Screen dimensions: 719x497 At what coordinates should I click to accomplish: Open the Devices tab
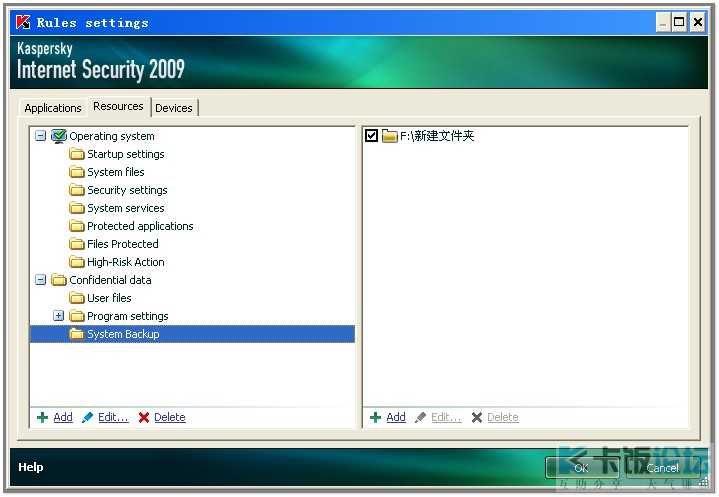174,108
